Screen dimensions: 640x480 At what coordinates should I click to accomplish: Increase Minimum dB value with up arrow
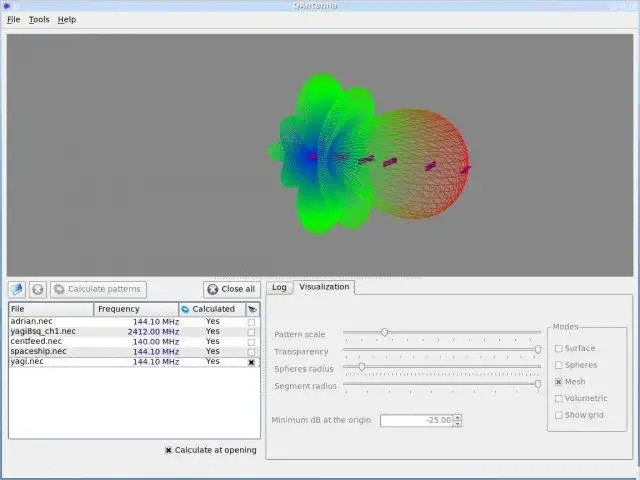point(458,417)
